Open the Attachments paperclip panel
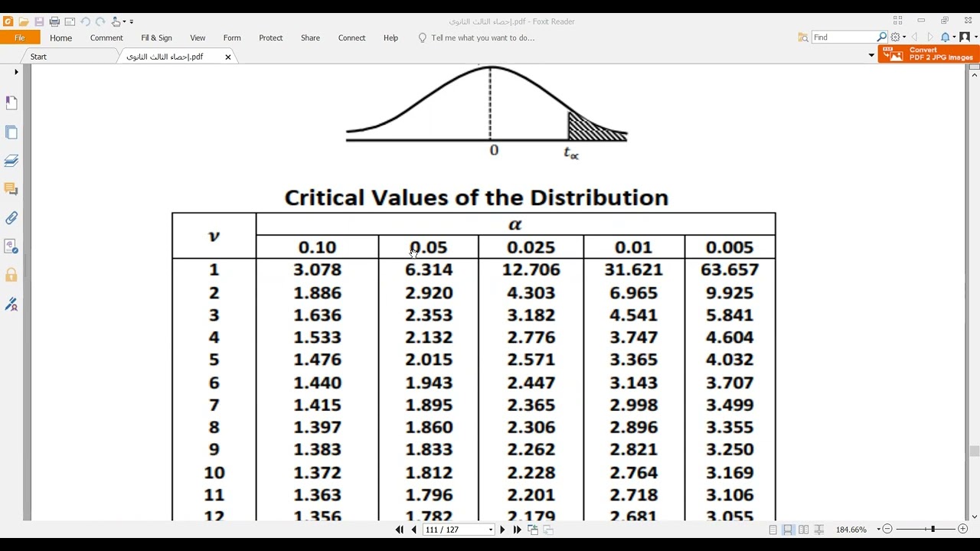The height and width of the screenshot is (551, 980). tap(11, 218)
